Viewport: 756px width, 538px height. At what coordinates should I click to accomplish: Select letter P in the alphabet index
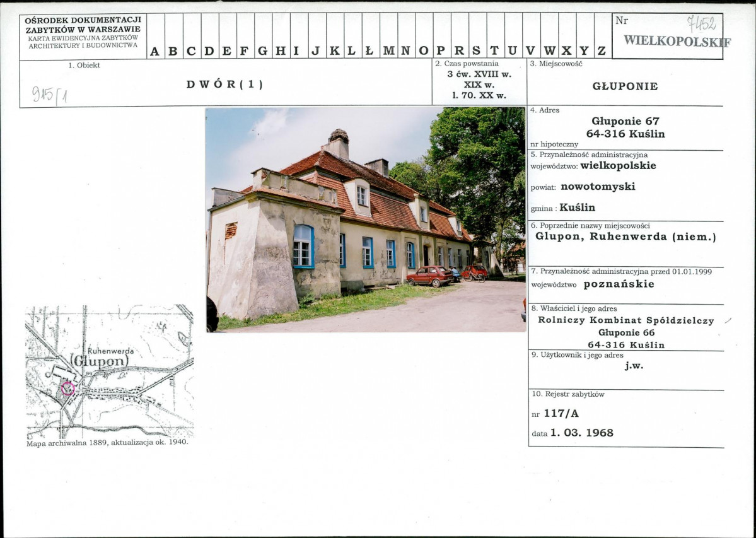[441, 51]
